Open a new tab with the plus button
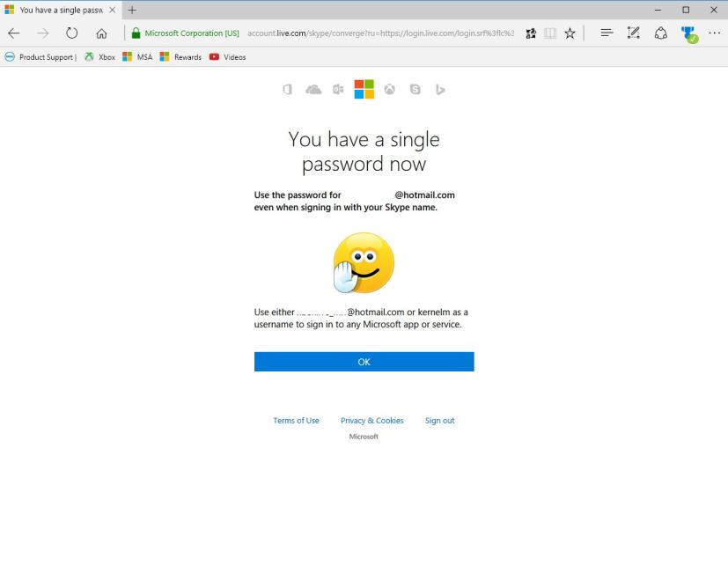Viewport: 728px width, 566px height. tap(132, 10)
